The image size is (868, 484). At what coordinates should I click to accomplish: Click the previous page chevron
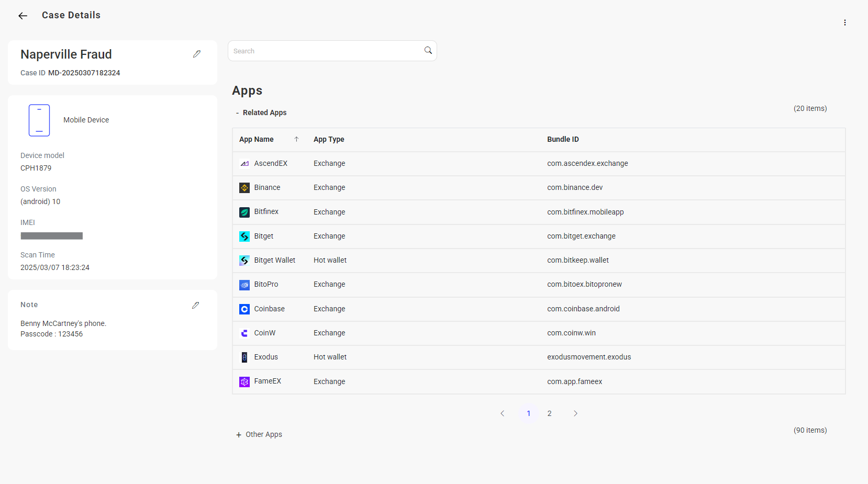(x=503, y=413)
